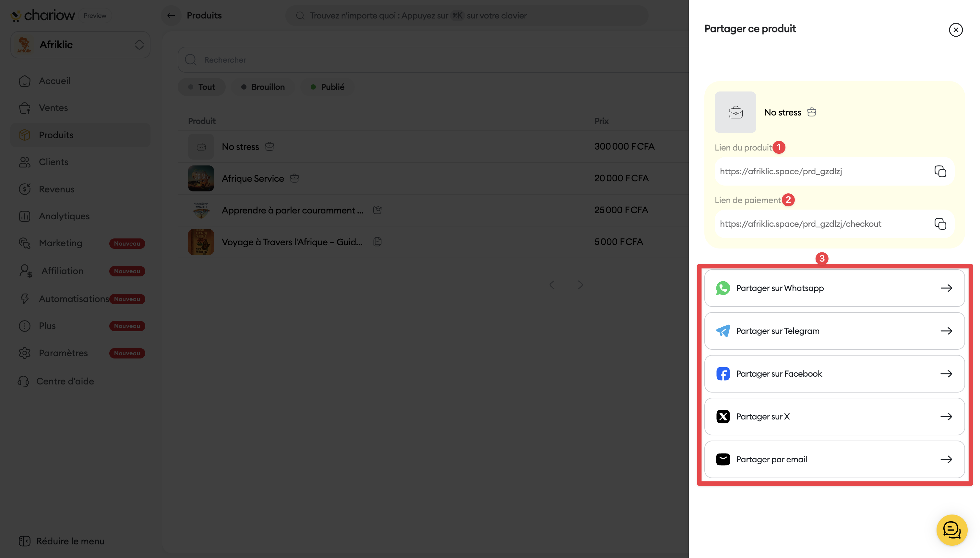Click the X share icon
Viewport: 980px width, 558px height.
coord(723,417)
